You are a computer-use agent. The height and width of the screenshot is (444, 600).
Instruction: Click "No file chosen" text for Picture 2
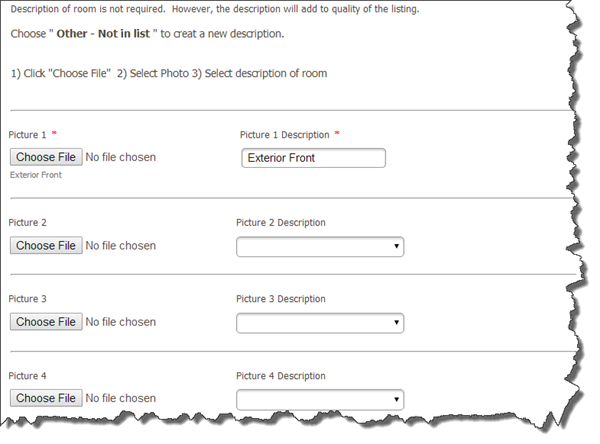pos(121,246)
